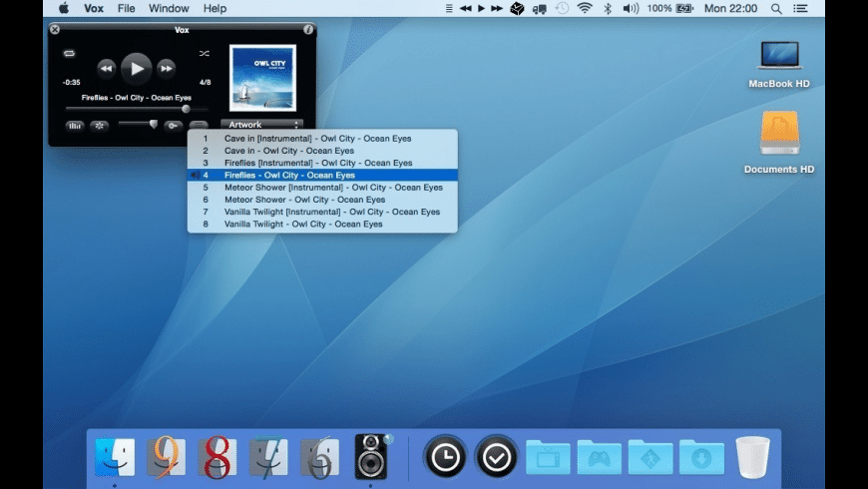The height and width of the screenshot is (489, 868).
Task: Open the Vox application menu
Action: (94, 8)
